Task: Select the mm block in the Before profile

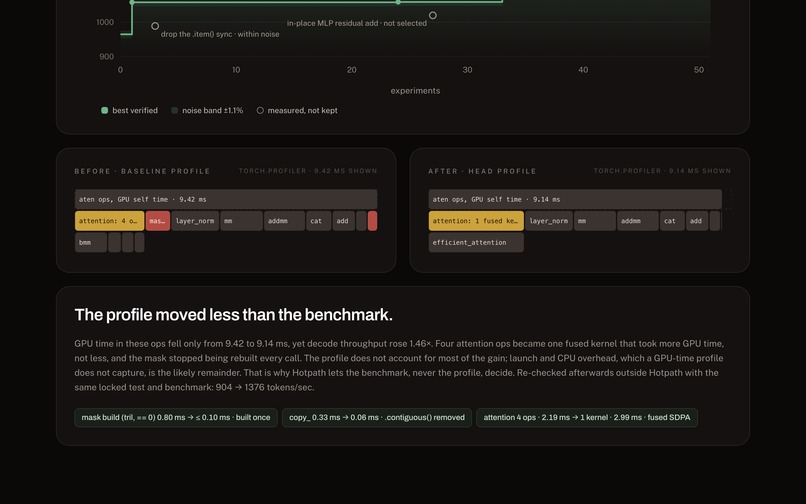Action: tap(242, 221)
